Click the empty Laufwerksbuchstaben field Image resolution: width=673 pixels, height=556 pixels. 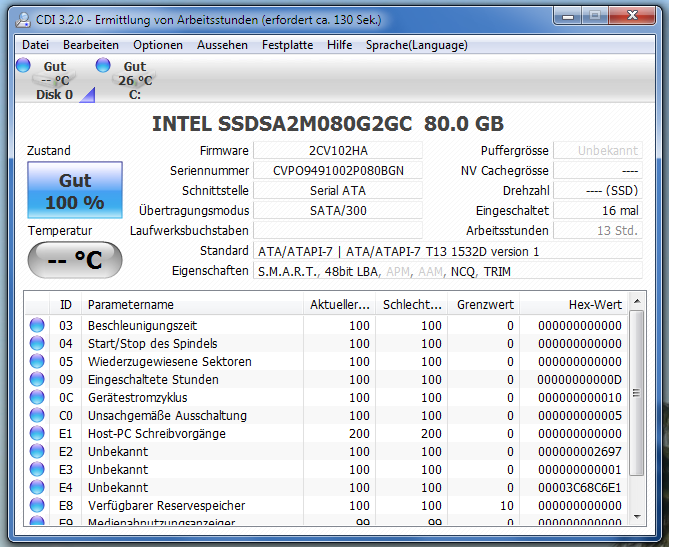point(338,230)
